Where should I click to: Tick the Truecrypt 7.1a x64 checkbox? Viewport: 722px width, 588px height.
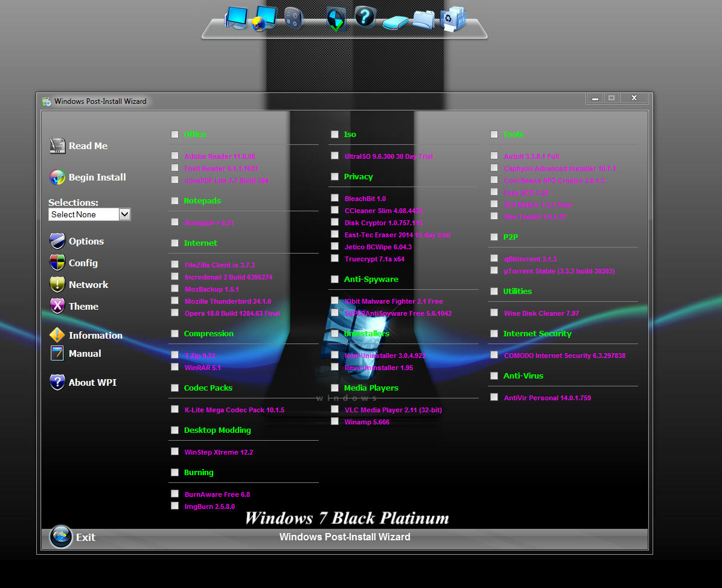[x=335, y=258]
